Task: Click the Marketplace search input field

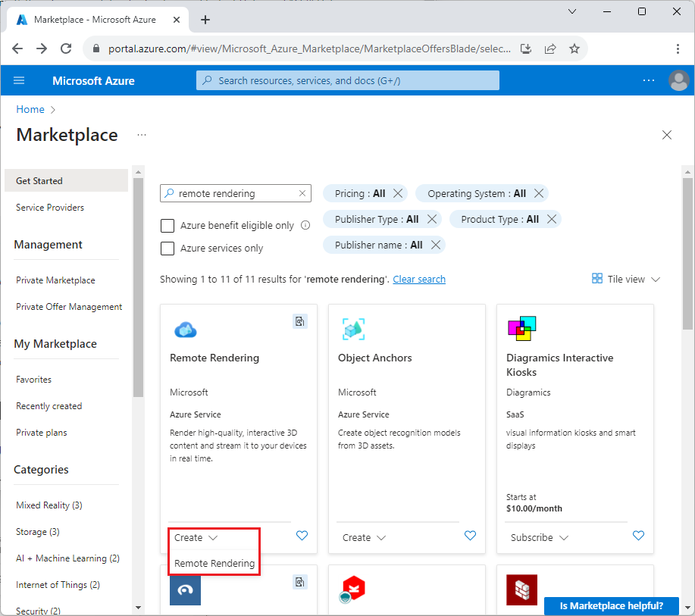Action: [235, 193]
